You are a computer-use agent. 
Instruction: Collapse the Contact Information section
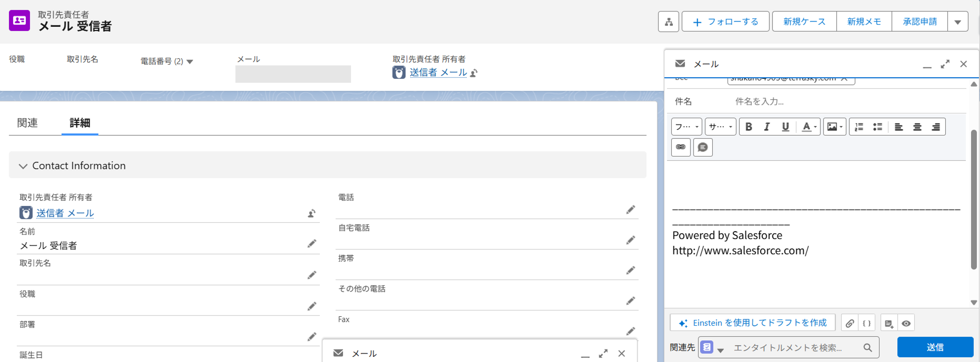coord(23,166)
